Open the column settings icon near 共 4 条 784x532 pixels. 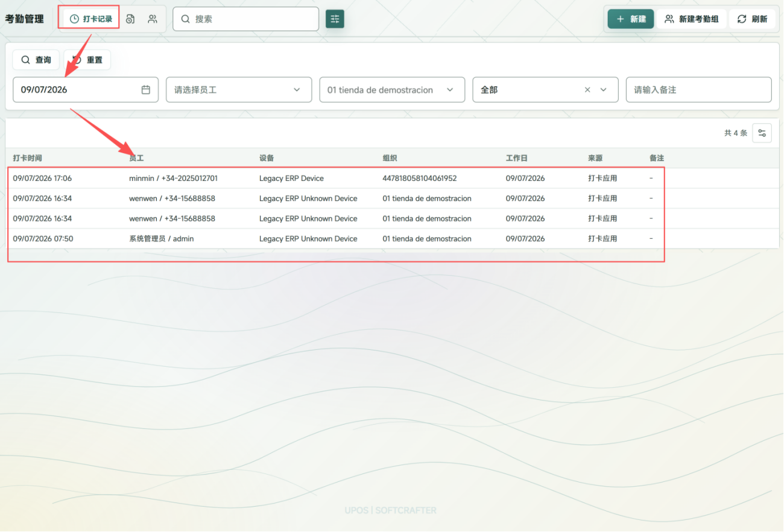point(762,133)
